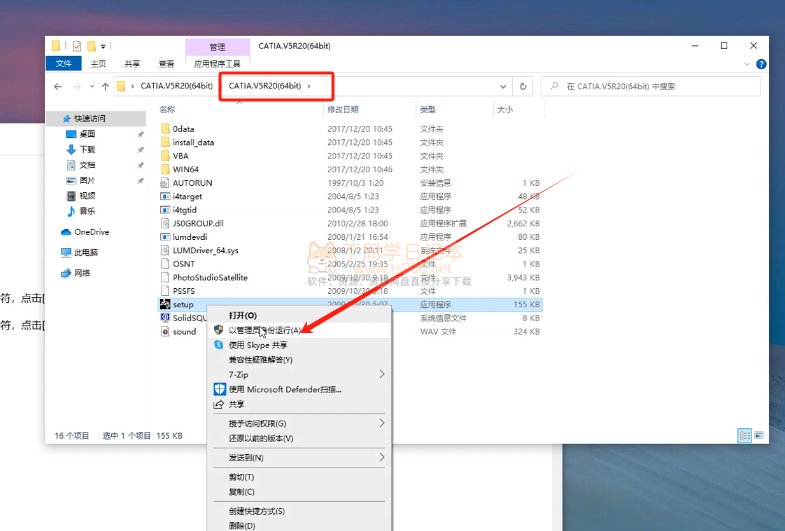Click the first CATIA.V5R20(64bit) breadcrumb segment
Screen dimensions: 785x531
[x=176, y=87]
